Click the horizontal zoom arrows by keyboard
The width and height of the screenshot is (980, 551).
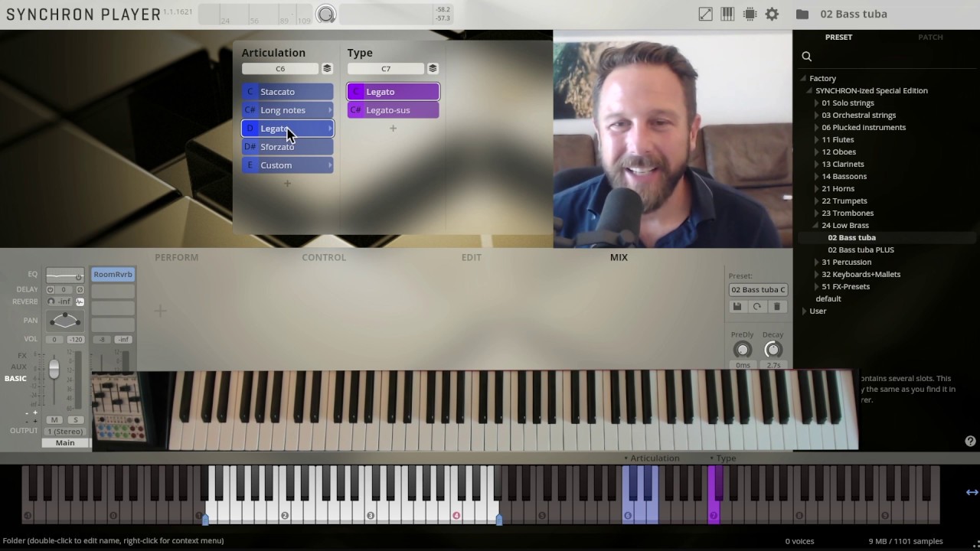(x=972, y=492)
